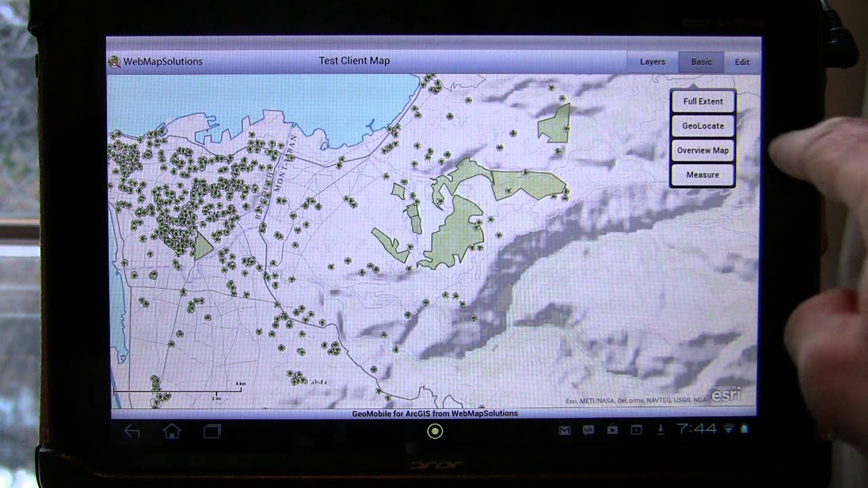Open the Gmail notification icon

click(564, 430)
